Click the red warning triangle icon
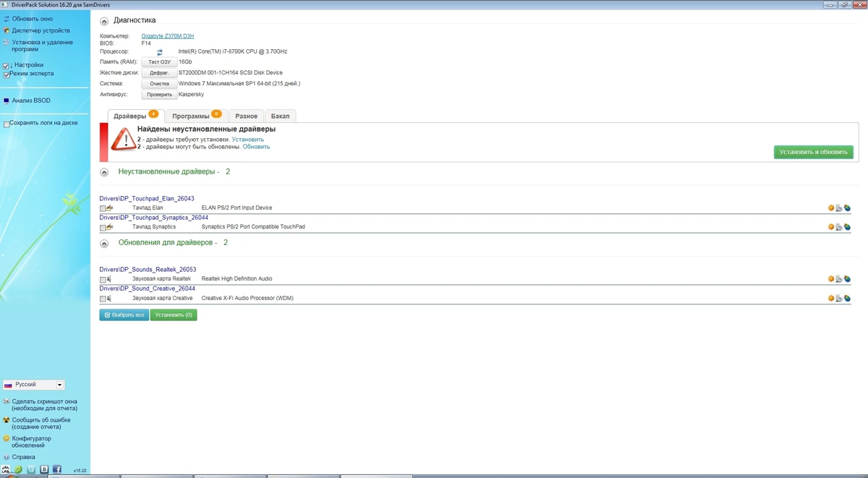 point(123,140)
